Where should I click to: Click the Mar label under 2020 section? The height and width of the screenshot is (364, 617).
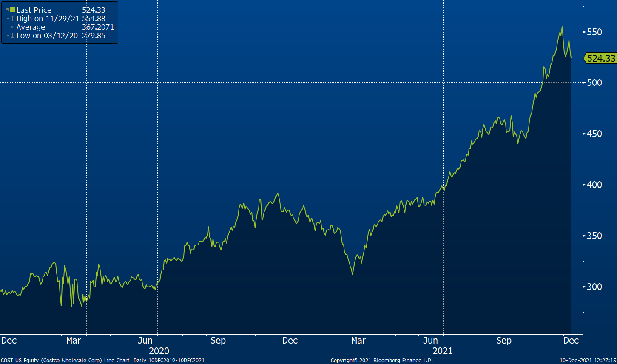74,341
